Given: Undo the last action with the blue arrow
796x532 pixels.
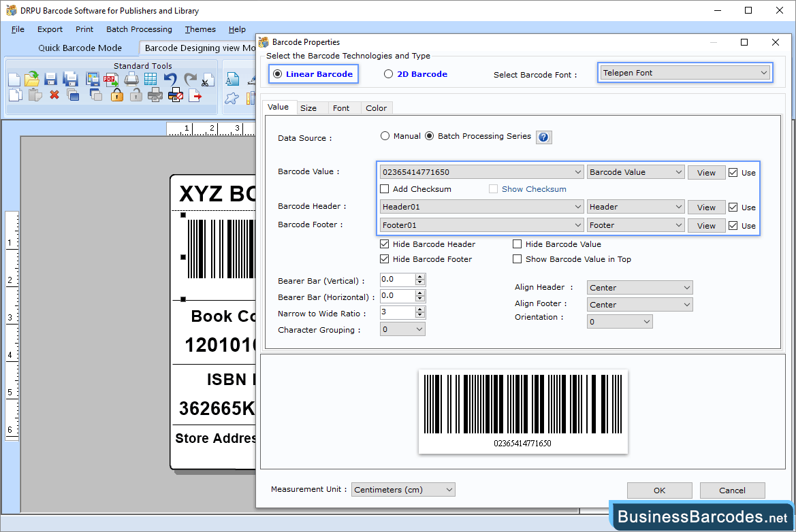Looking at the screenshot, I should [x=170, y=79].
